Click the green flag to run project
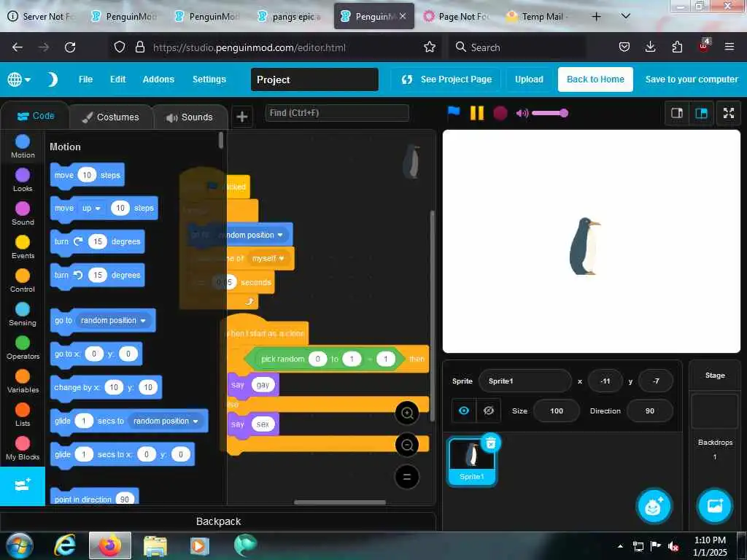747x560 pixels. pyautogui.click(x=454, y=112)
